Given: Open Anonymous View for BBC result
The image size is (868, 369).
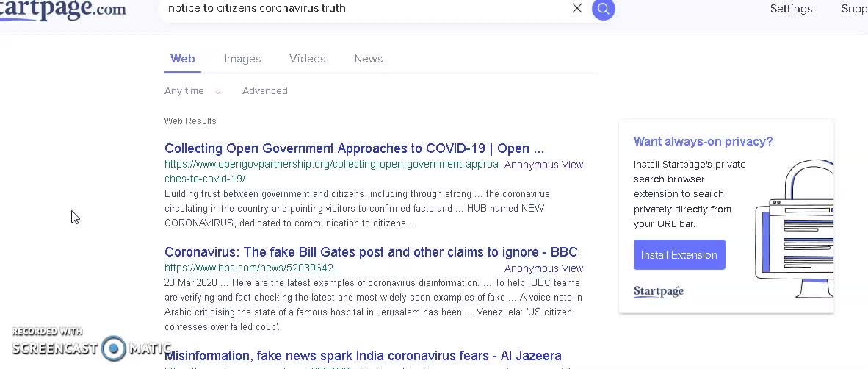Looking at the screenshot, I should tap(543, 268).
